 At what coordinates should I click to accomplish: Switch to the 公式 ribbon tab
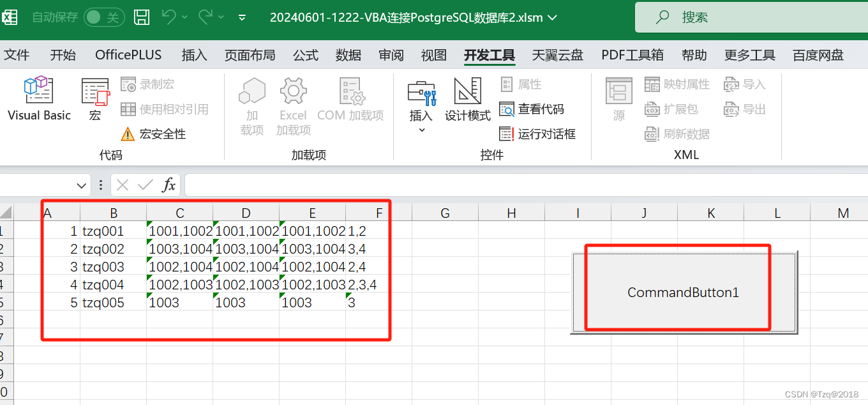pyautogui.click(x=305, y=55)
